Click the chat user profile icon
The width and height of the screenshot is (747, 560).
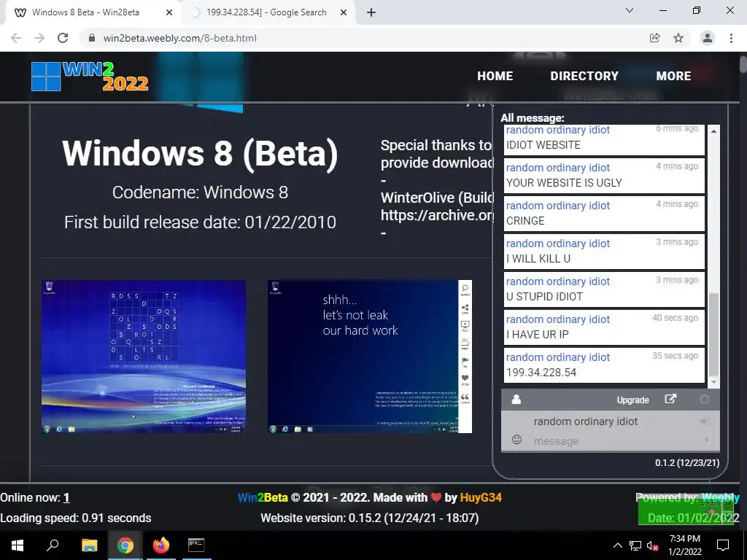tap(516, 400)
